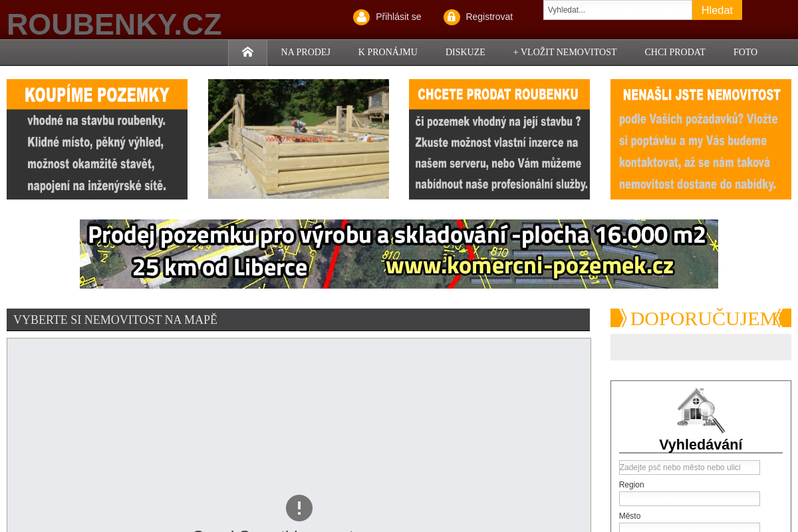Open the DISKUZE menu item
This screenshot has height=532, width=798.
click(x=465, y=52)
